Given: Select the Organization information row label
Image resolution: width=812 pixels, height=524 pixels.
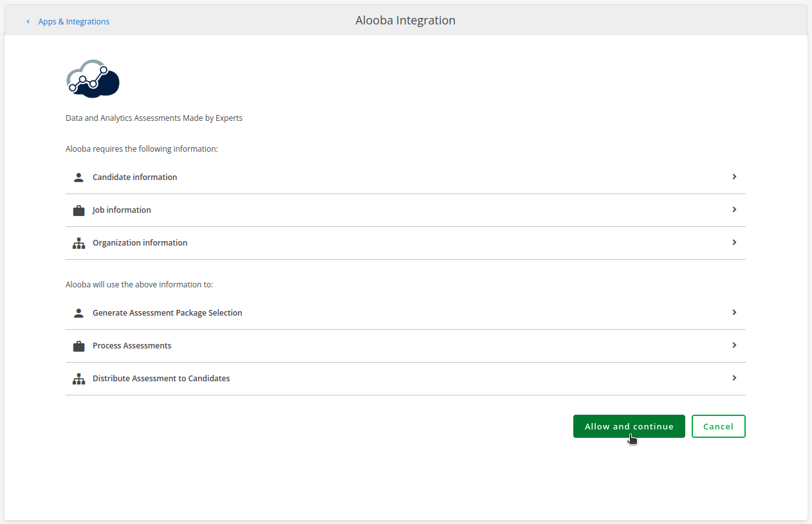Looking at the screenshot, I should pos(140,243).
